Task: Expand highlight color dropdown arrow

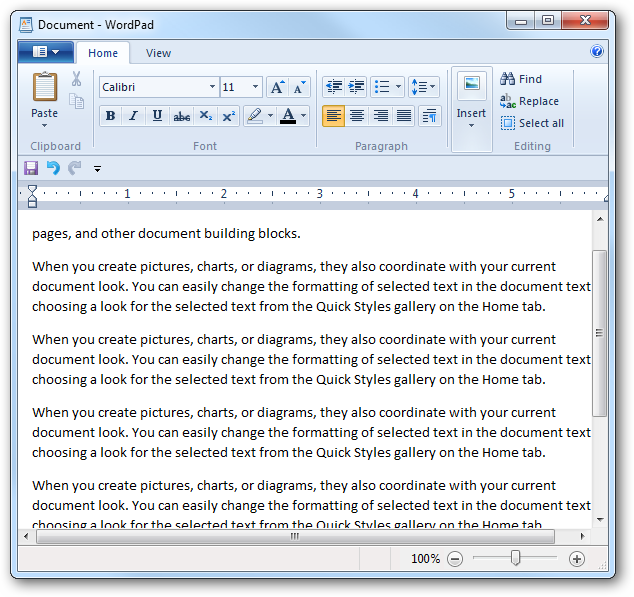Action: pos(271,116)
